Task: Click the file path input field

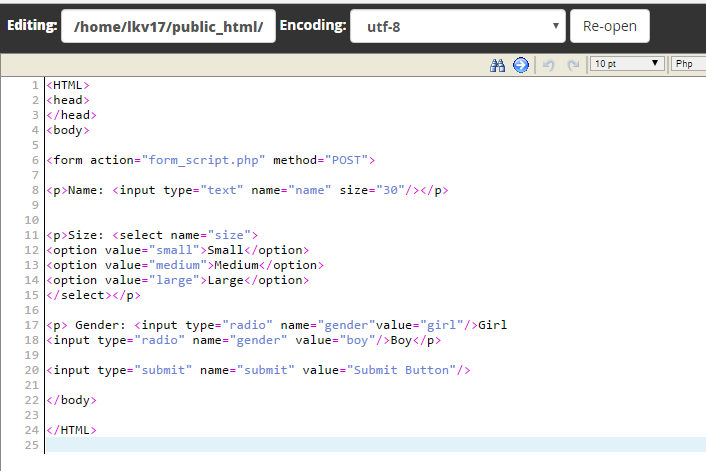Action: (168, 27)
